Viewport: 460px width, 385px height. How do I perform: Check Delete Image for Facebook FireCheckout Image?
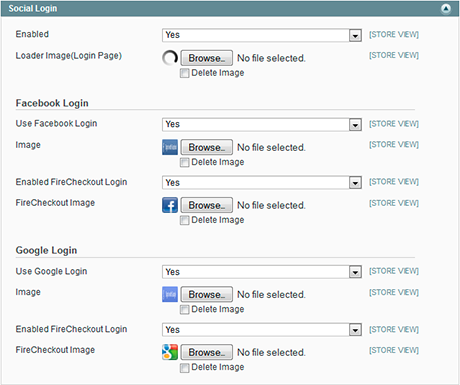click(184, 220)
